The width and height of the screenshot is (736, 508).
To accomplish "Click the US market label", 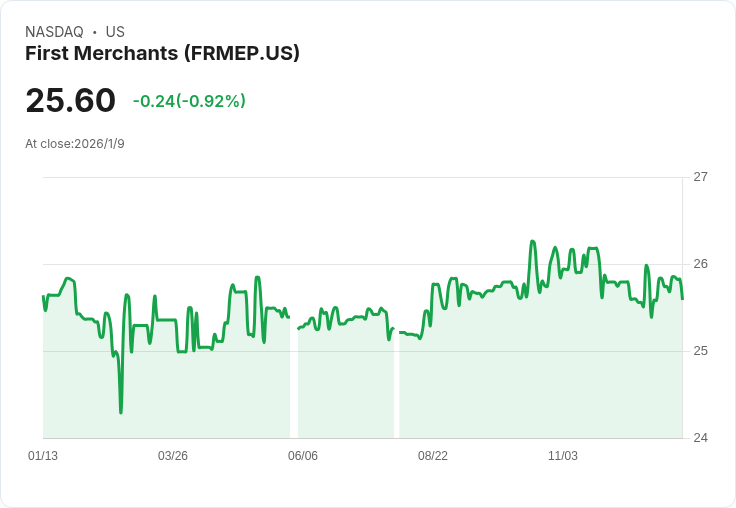I will pyautogui.click(x=115, y=32).
